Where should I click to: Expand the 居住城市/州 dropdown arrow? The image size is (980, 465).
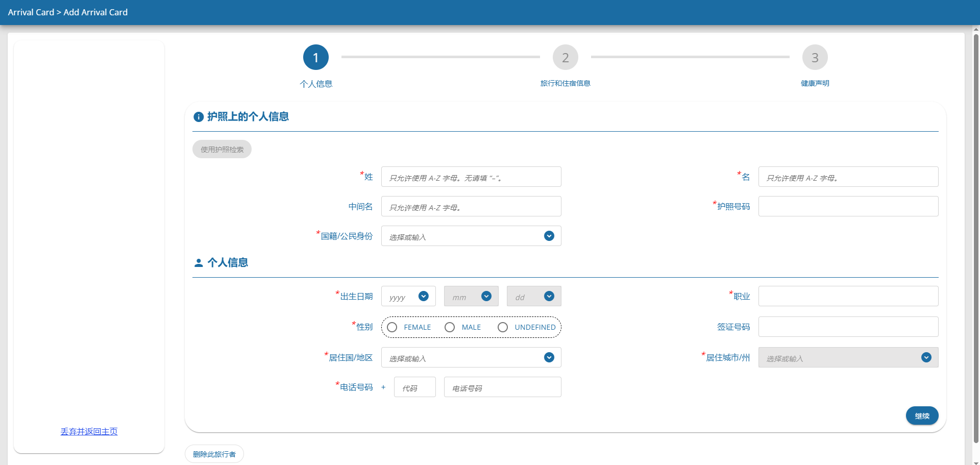[926, 357]
